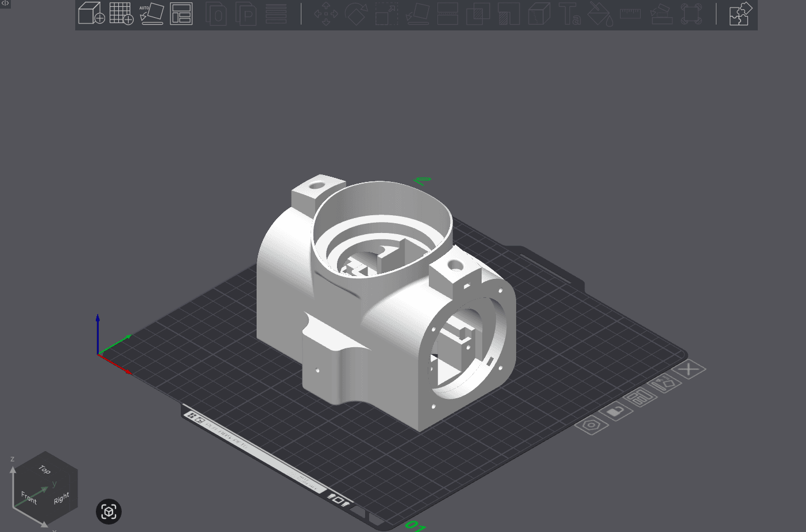Select the Move tool
This screenshot has width=806, height=532.
coord(326,14)
